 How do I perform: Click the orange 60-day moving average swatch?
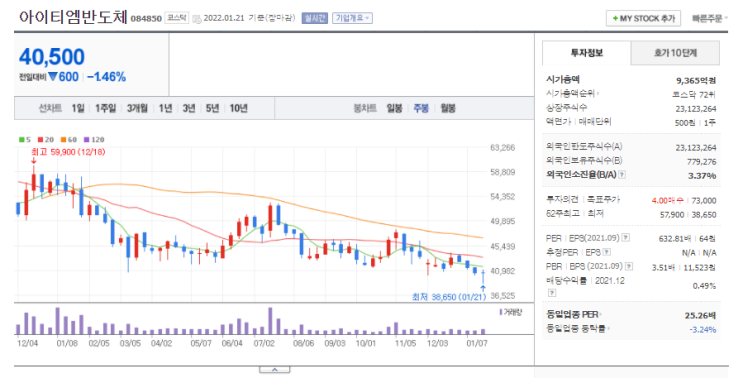tap(63, 140)
